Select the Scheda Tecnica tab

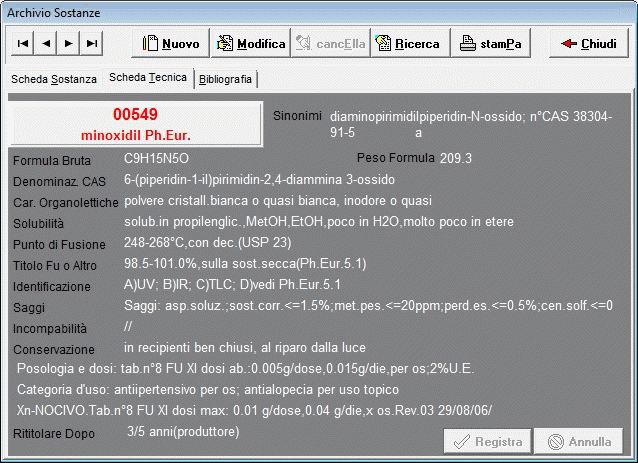coord(148,77)
